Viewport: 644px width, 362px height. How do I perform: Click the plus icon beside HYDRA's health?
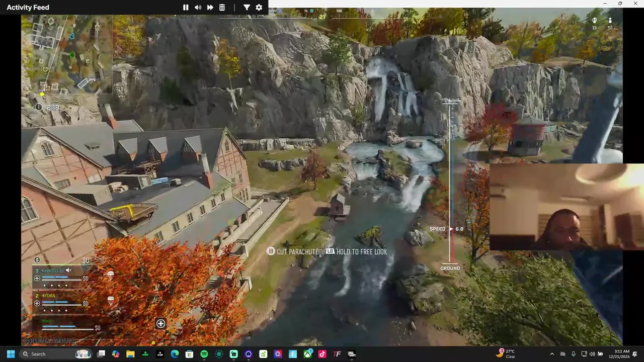pyautogui.click(x=37, y=303)
